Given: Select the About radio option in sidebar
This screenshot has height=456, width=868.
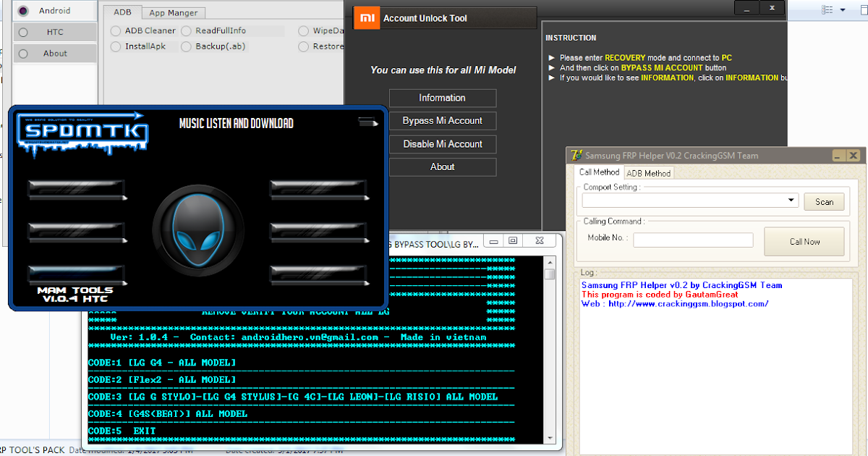Looking at the screenshot, I should coord(23,54).
